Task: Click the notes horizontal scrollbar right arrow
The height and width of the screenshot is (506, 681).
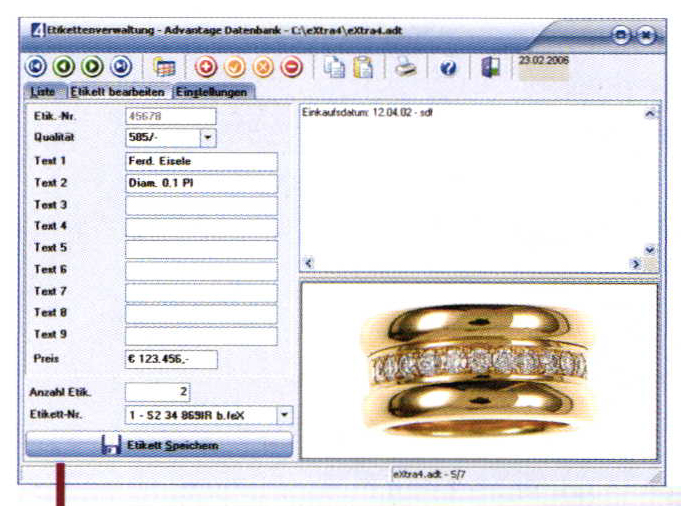Action: tap(636, 262)
